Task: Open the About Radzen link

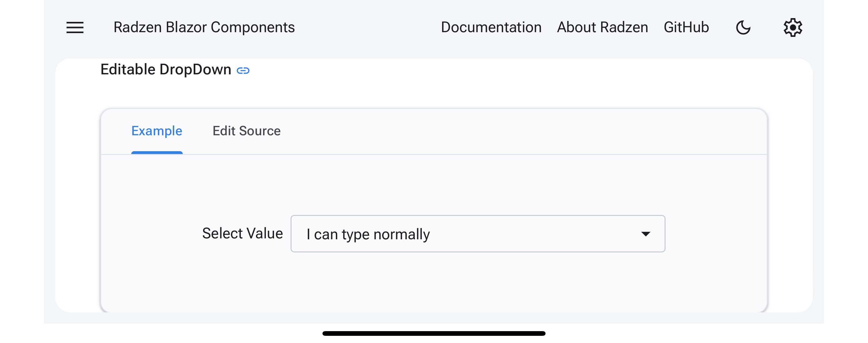Action: [602, 27]
